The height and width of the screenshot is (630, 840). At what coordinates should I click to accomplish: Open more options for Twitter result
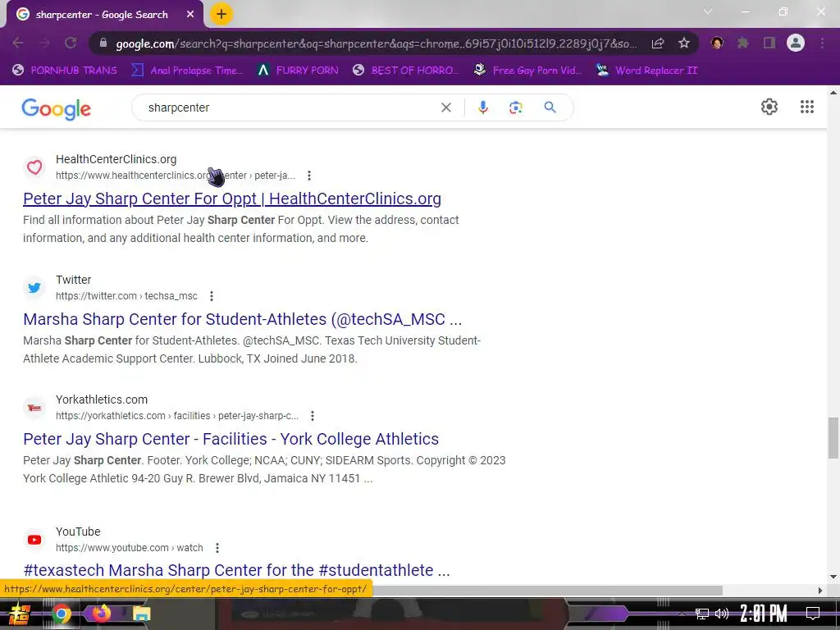[x=212, y=295]
